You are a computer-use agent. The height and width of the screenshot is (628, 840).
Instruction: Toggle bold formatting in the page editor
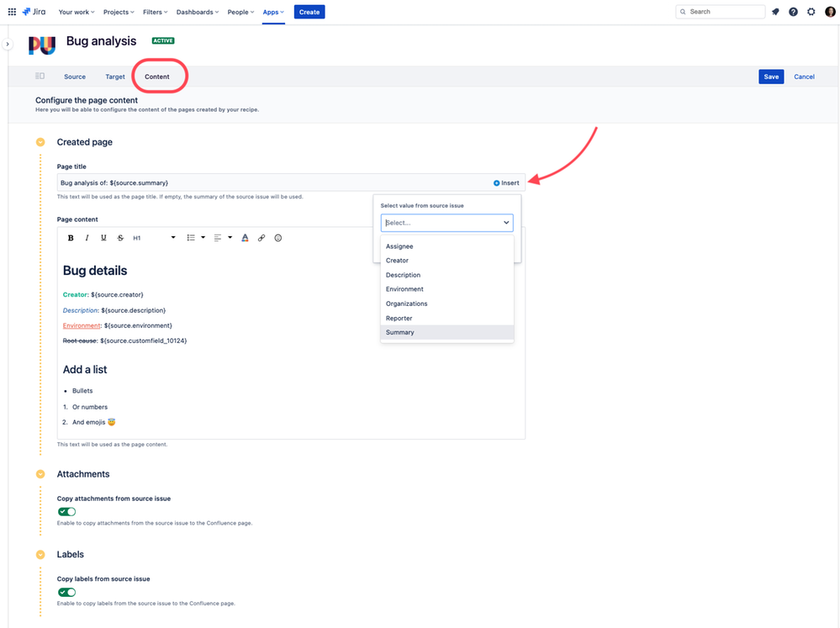coord(71,237)
